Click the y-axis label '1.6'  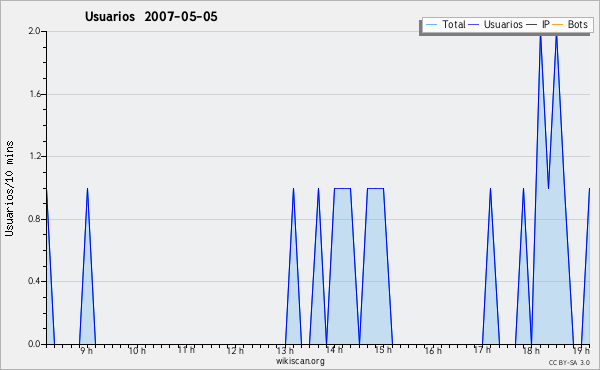pos(34,94)
